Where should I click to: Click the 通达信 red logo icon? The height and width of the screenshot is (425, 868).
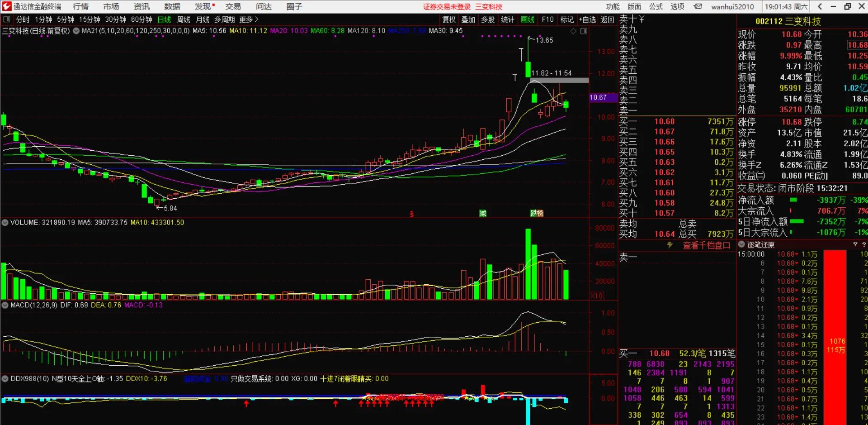pos(6,6)
